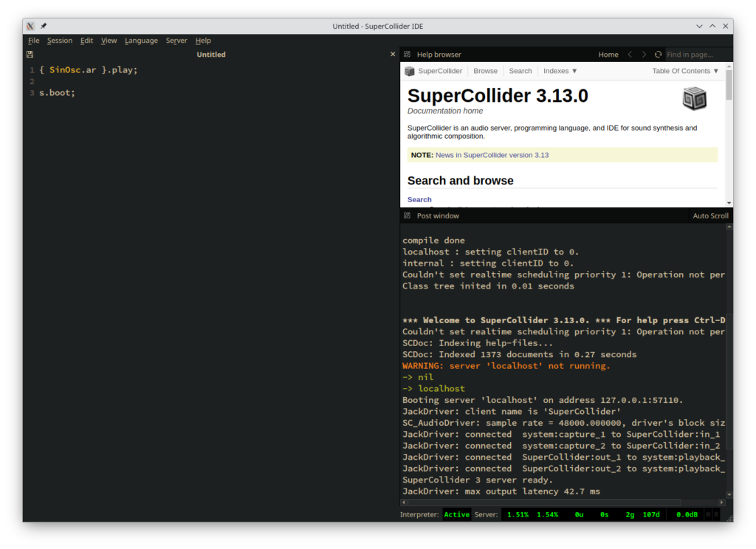Click the Post window scroll down arrow

point(729,495)
